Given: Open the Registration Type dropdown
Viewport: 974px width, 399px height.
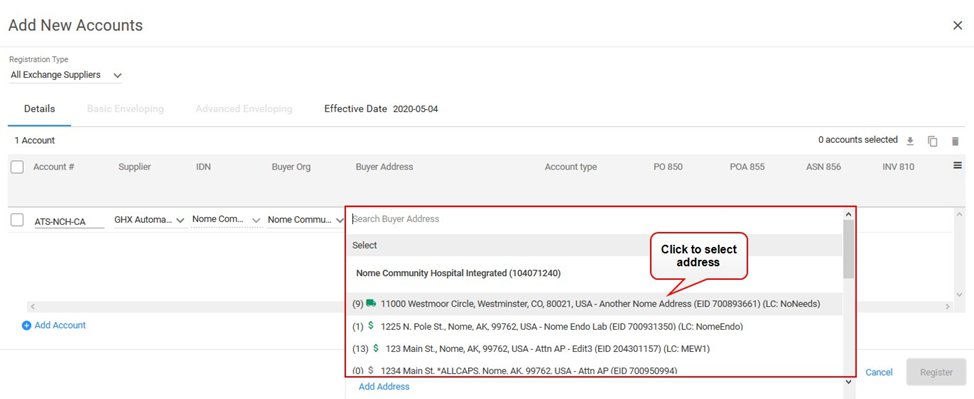Looking at the screenshot, I should point(66,75).
